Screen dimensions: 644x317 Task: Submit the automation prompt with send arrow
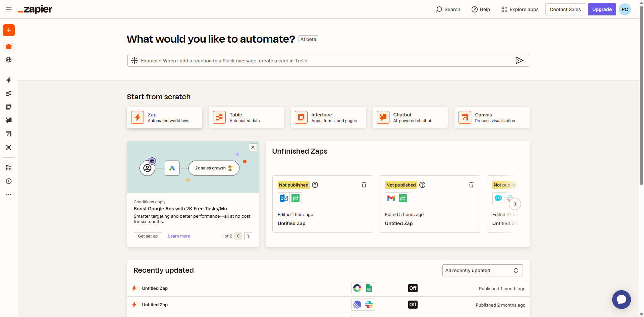tap(520, 60)
